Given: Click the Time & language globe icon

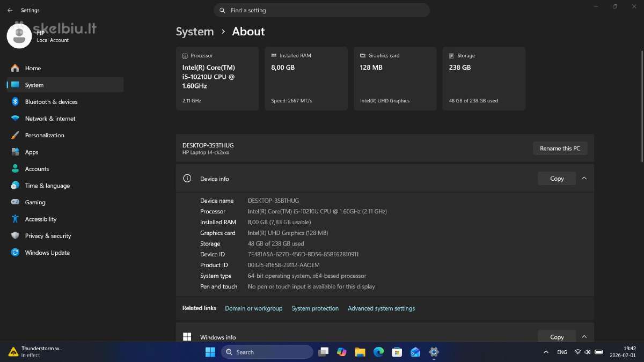Looking at the screenshot, I should pyautogui.click(x=15, y=186).
